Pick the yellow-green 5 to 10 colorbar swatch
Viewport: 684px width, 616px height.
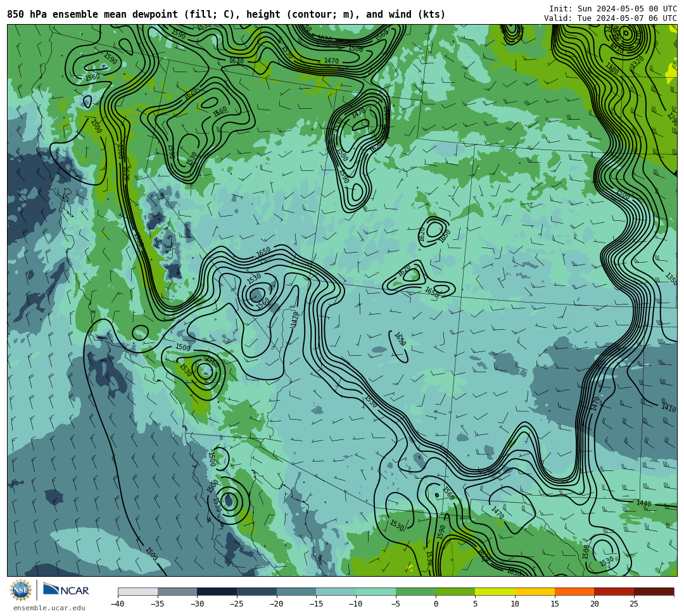tap(495, 591)
